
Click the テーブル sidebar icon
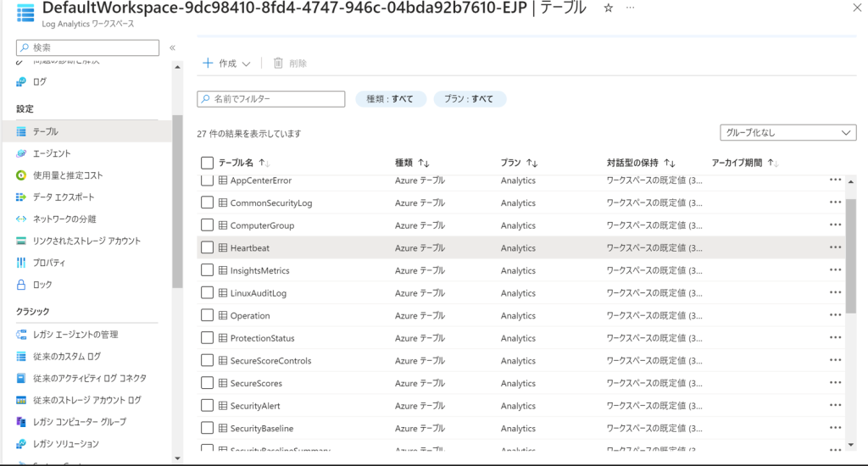click(21, 131)
